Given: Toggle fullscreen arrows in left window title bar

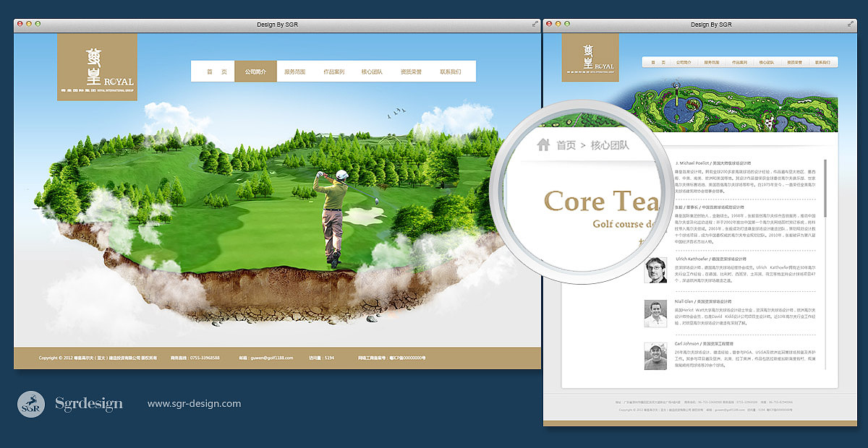Looking at the screenshot, I should tap(536, 24).
